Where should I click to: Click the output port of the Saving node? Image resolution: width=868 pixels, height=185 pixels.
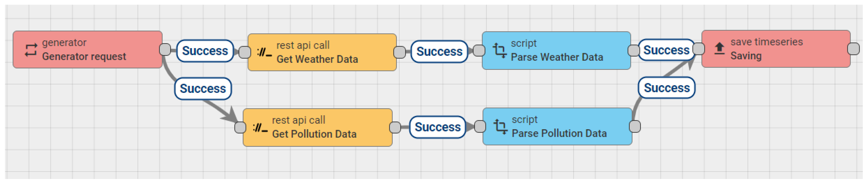(853, 49)
